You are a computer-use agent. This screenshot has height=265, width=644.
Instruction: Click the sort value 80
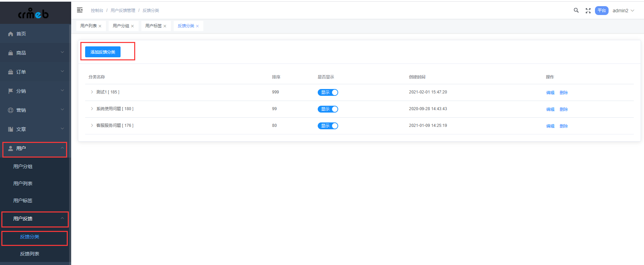274,126
